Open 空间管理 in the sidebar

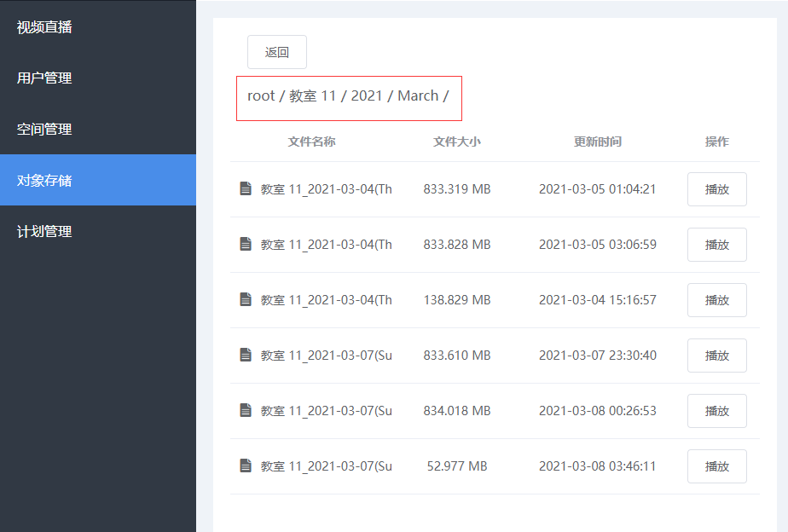98,129
